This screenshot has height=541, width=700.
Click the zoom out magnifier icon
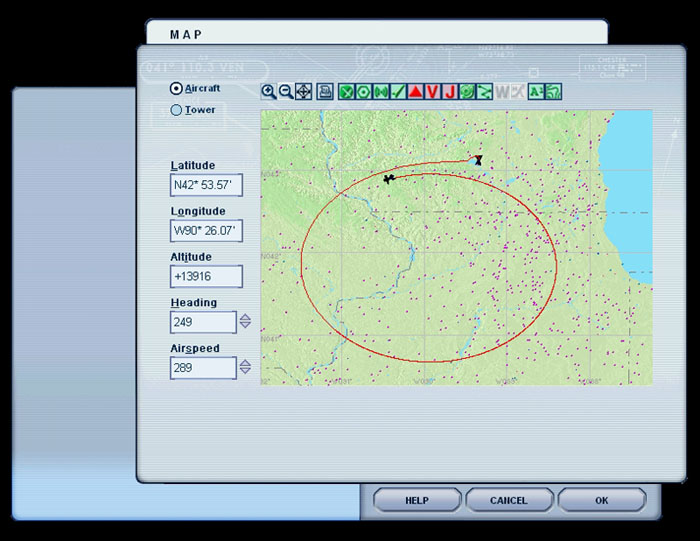pos(285,91)
